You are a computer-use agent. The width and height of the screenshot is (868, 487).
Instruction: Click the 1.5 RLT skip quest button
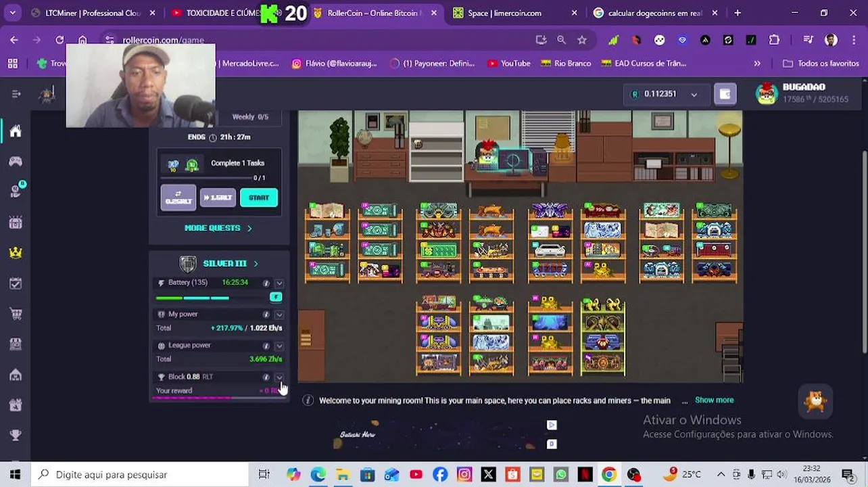click(x=218, y=198)
